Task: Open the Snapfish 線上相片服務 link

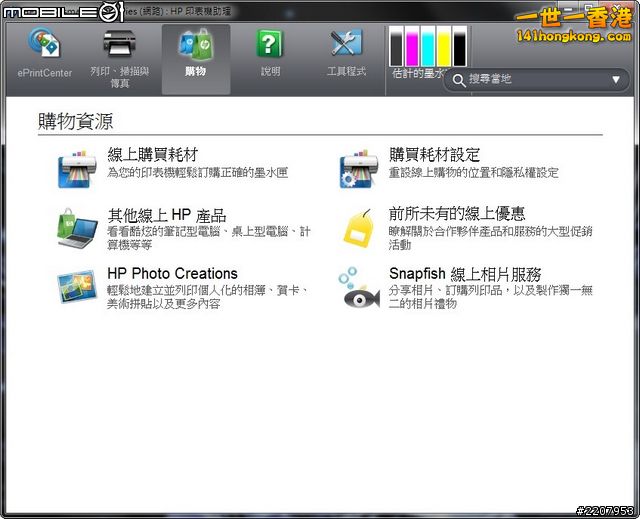Action: [x=464, y=273]
